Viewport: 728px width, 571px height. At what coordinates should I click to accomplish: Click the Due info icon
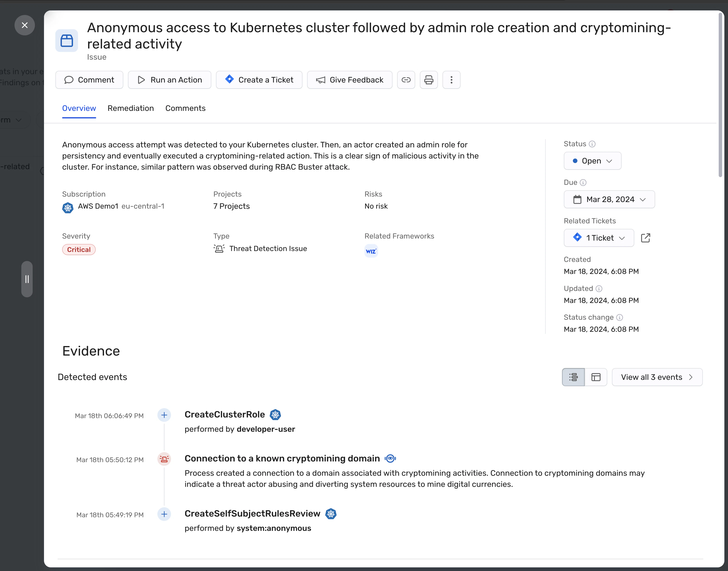pyautogui.click(x=583, y=183)
